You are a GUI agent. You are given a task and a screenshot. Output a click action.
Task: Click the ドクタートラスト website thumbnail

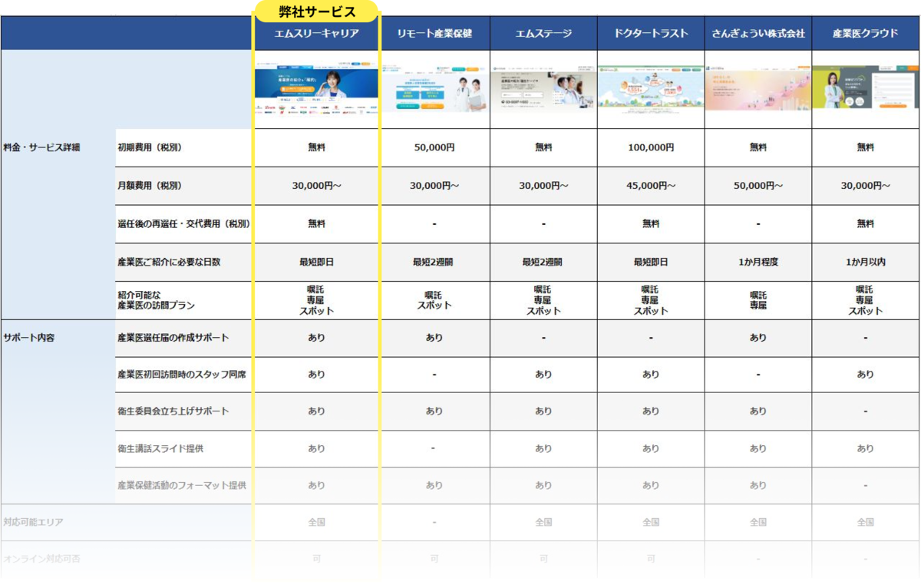[x=651, y=90]
